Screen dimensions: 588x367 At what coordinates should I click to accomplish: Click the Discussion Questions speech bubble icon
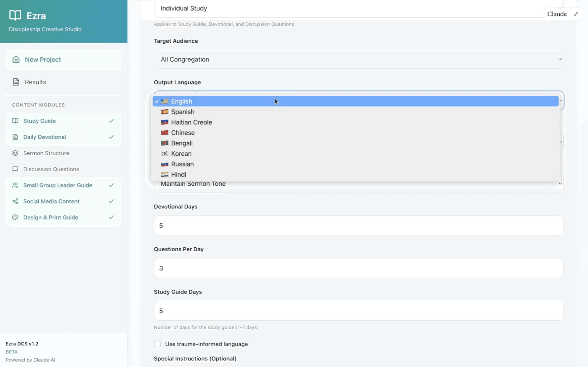tap(15, 169)
